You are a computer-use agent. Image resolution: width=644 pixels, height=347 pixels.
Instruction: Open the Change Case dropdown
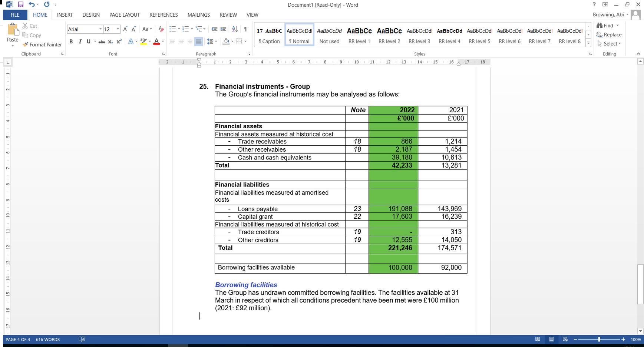(147, 29)
